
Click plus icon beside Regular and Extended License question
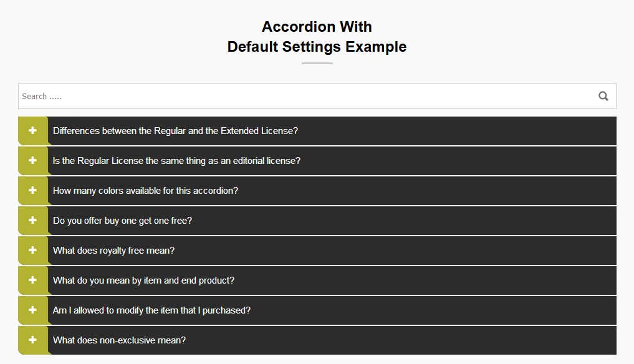(x=32, y=130)
